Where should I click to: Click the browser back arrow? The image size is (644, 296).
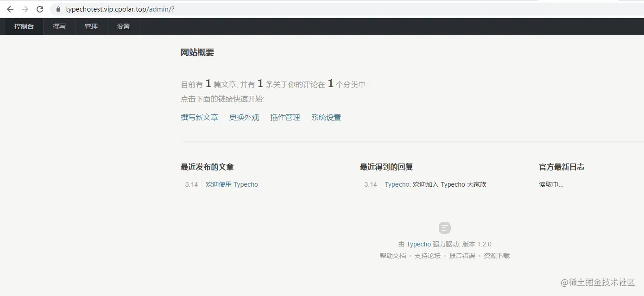point(10,9)
